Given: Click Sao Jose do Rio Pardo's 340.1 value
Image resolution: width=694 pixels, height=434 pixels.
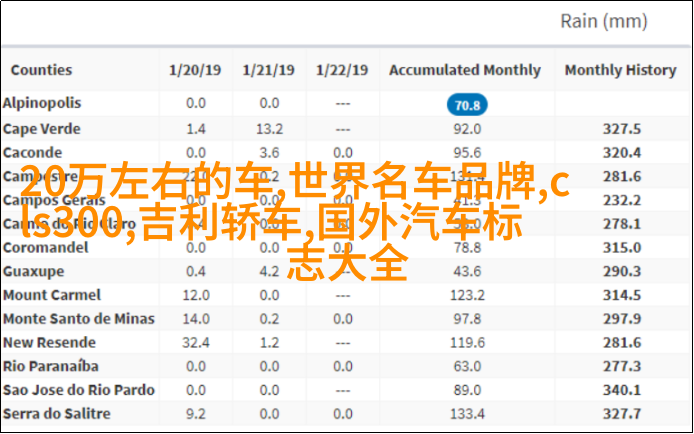Looking at the screenshot, I should coord(622,390).
